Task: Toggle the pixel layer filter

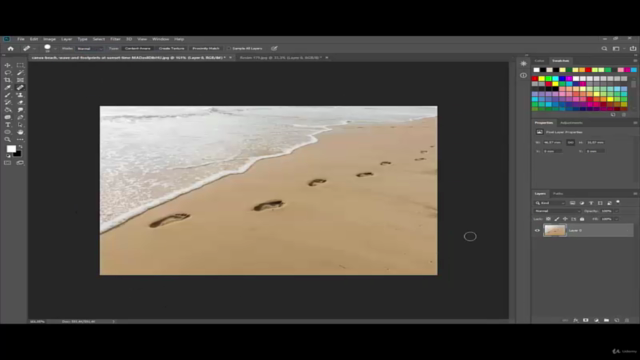Action: (x=573, y=203)
